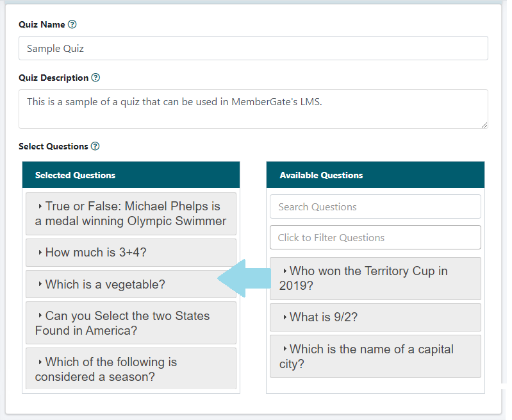Click the Select Questions label

pyautogui.click(x=53, y=146)
